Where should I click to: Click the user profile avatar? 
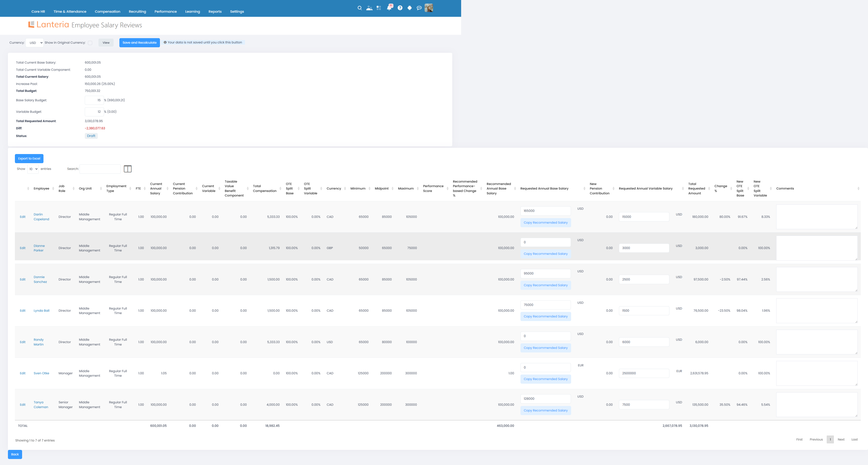click(x=429, y=8)
